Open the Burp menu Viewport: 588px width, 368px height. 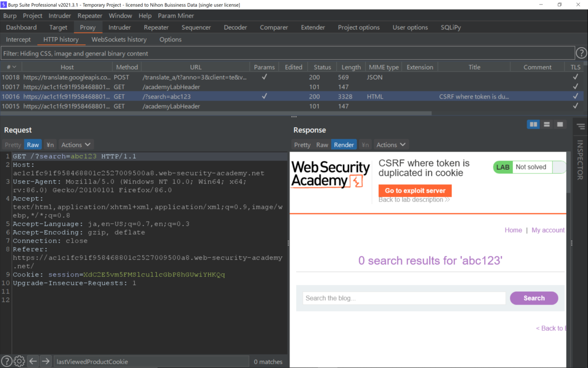pyautogui.click(x=10, y=16)
